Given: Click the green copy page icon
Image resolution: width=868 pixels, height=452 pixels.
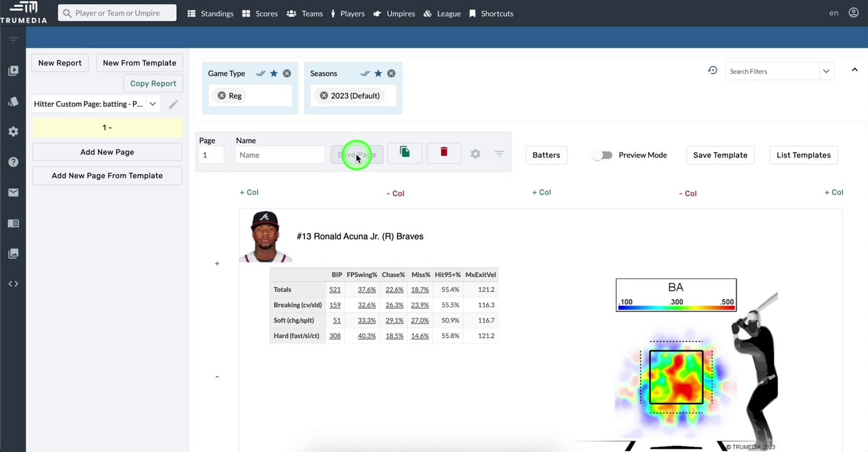Looking at the screenshot, I should [405, 153].
